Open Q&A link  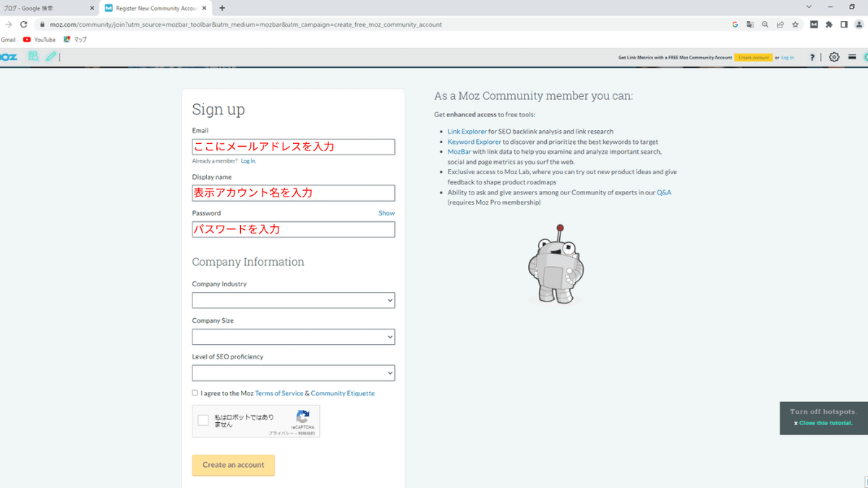664,192
